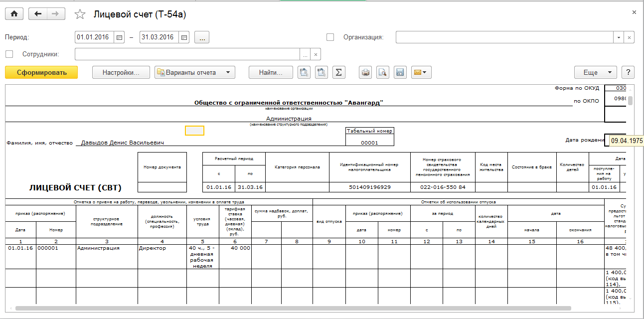
Task: Enable the Сотрудники filter checkbox
Action: [9, 54]
